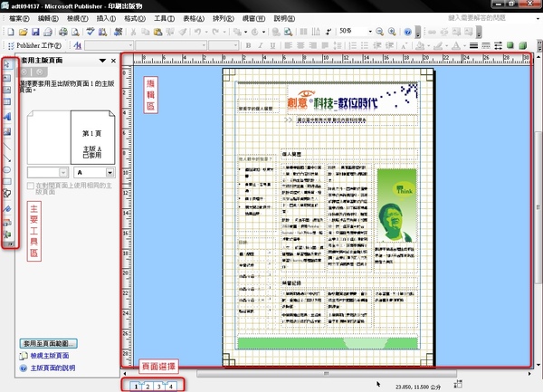Open the Font Color button

tap(456, 45)
